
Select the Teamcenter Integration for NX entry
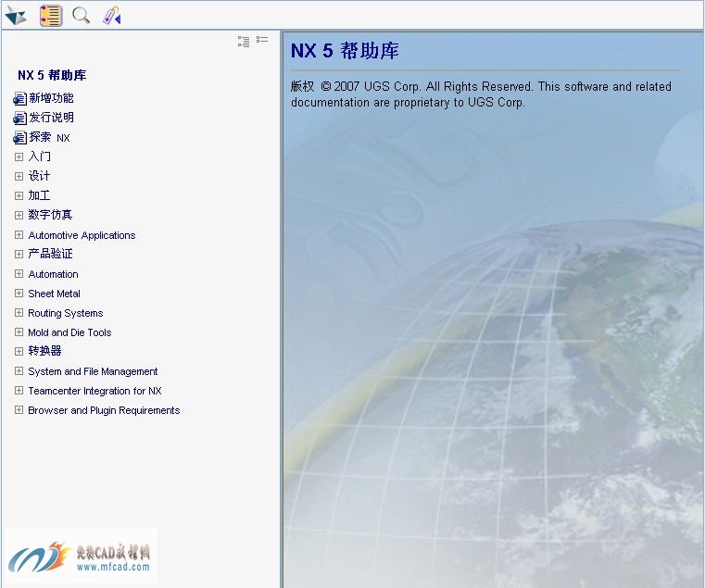[x=94, y=391]
